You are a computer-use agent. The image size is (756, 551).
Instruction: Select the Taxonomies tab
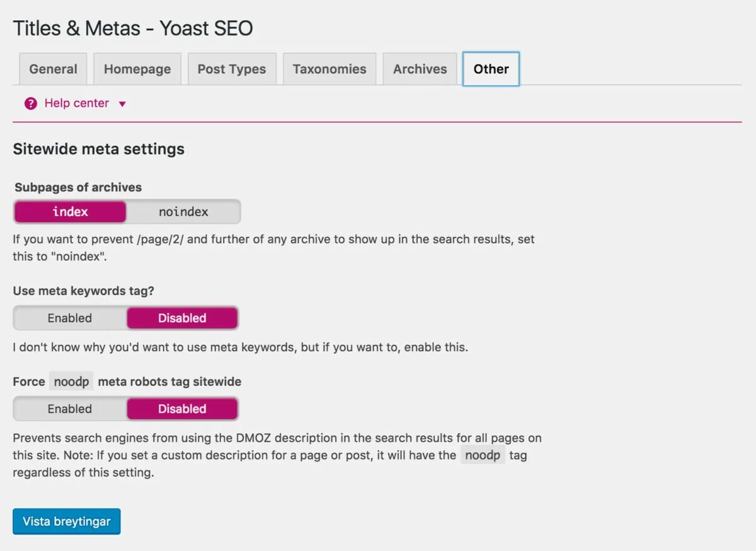point(329,69)
